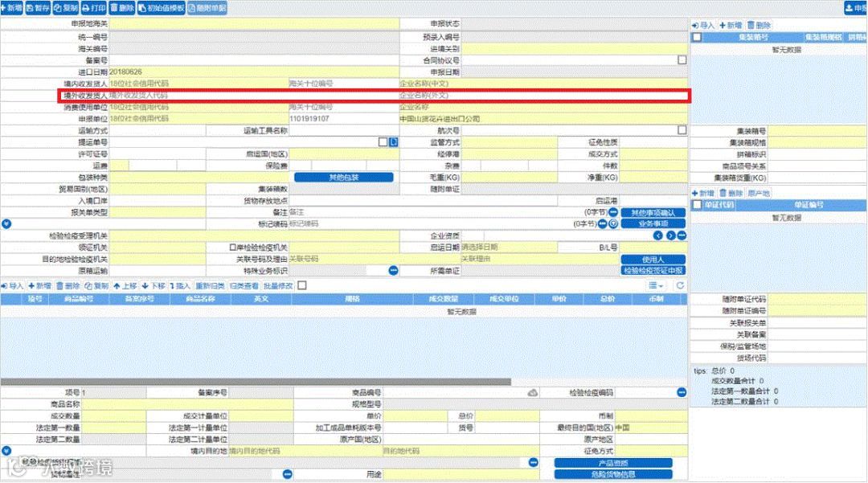868x483 pixels.
Task: Click the round icon beside 货物属性 field
Action: [287, 474]
